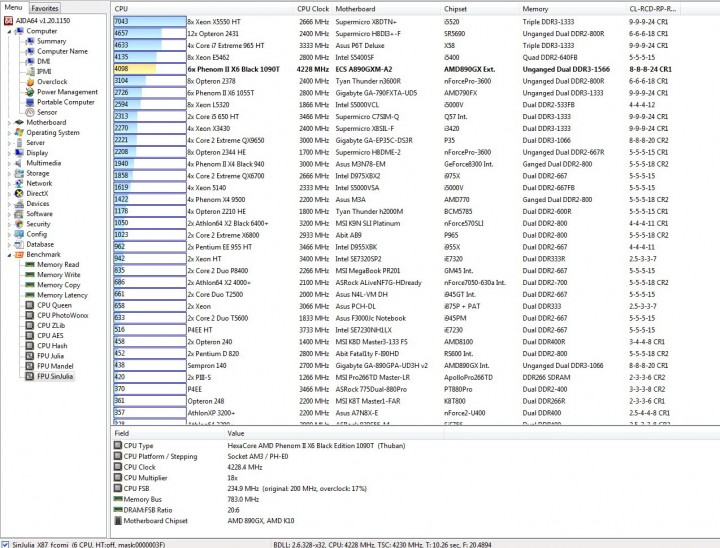Image resolution: width=720 pixels, height=548 pixels.
Task: Expand the Network tree node
Action: [10, 183]
